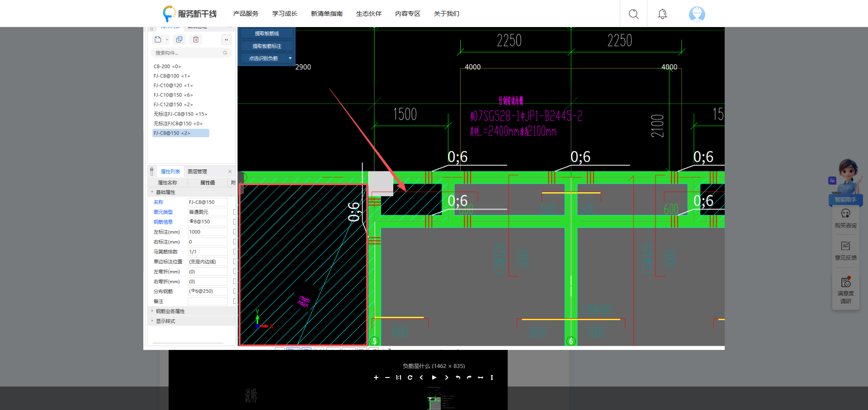Open the 关于我们 menu
Image resolution: width=868 pixels, height=410 pixels.
pos(447,14)
